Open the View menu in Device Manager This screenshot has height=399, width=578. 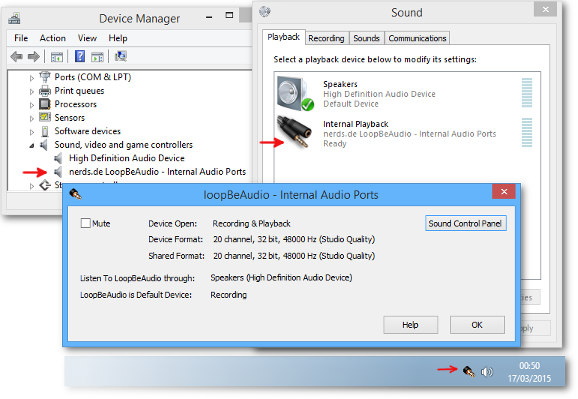tap(87, 38)
